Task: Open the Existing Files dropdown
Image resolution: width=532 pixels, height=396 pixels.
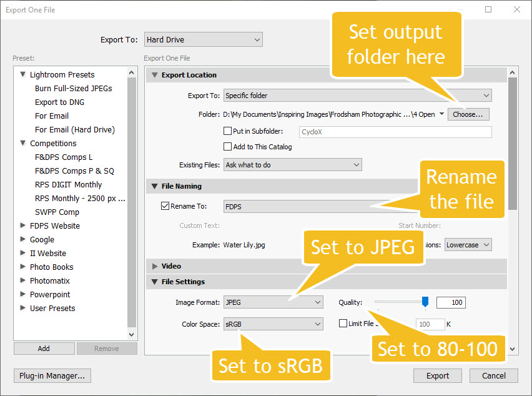Action: (292, 165)
